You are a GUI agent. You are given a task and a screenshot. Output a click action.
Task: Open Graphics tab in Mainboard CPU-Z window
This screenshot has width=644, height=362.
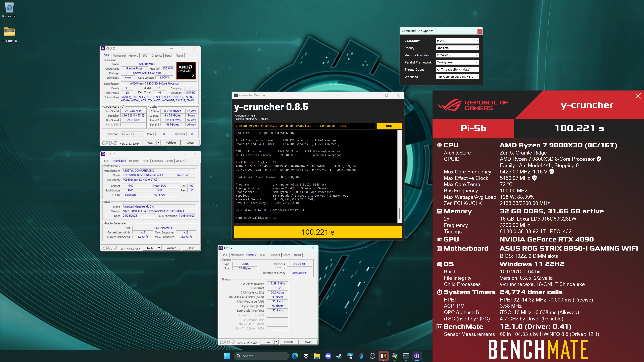click(x=157, y=161)
